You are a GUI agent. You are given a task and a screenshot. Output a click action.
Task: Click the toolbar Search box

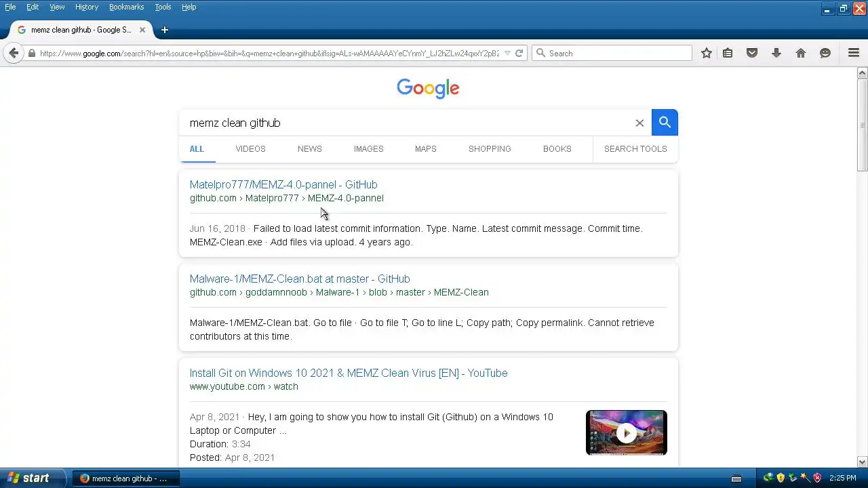click(612, 53)
